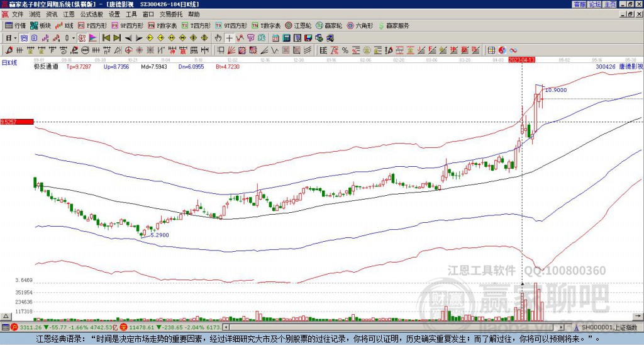Viewport: 644px width, 345px height.
Task: Open 赢家服务 service link
Action: click(394, 25)
